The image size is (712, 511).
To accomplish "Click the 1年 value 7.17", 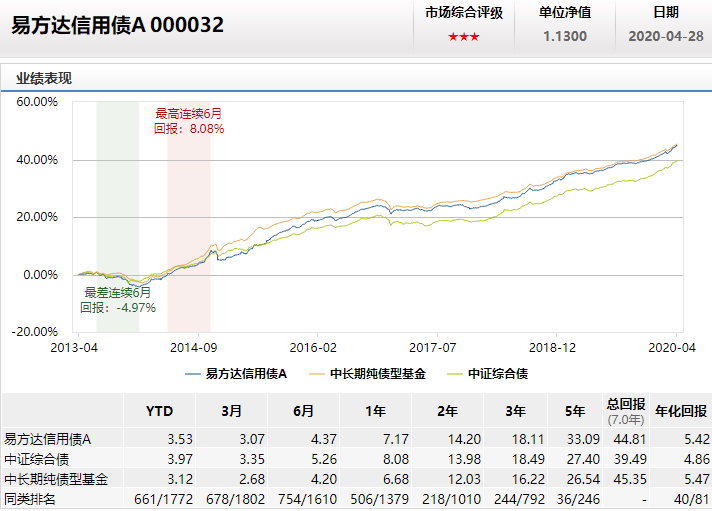I will [x=396, y=439].
